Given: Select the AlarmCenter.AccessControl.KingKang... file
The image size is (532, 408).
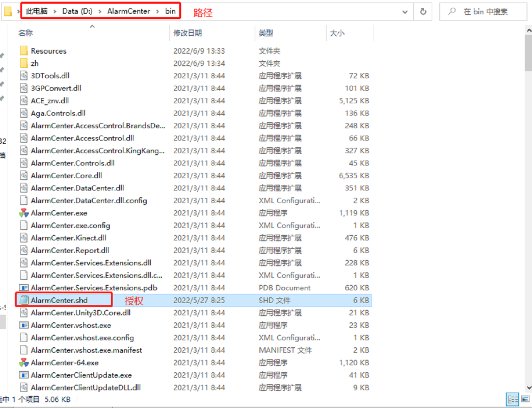Looking at the screenshot, I should [98, 151].
